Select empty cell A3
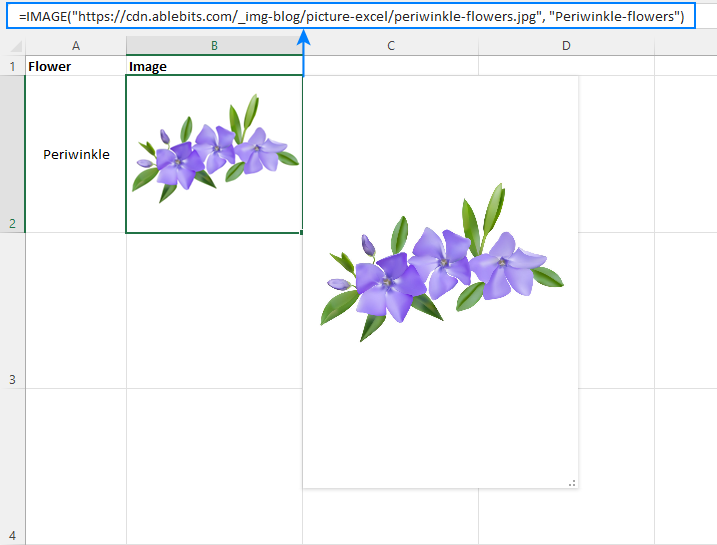717x545 pixels. [x=76, y=310]
